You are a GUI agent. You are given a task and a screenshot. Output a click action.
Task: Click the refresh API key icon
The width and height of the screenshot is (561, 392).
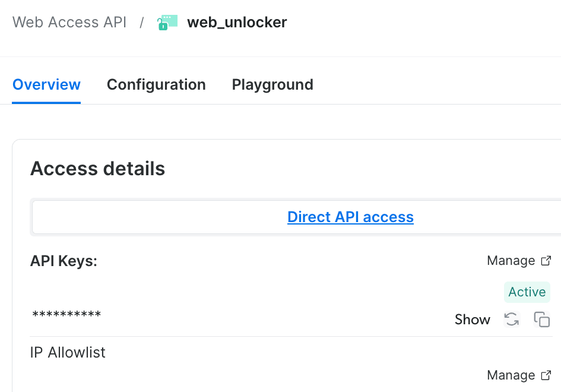512,319
